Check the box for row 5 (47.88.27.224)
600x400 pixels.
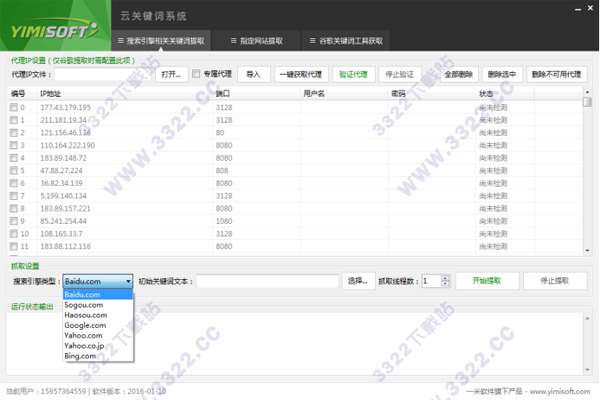(x=14, y=170)
